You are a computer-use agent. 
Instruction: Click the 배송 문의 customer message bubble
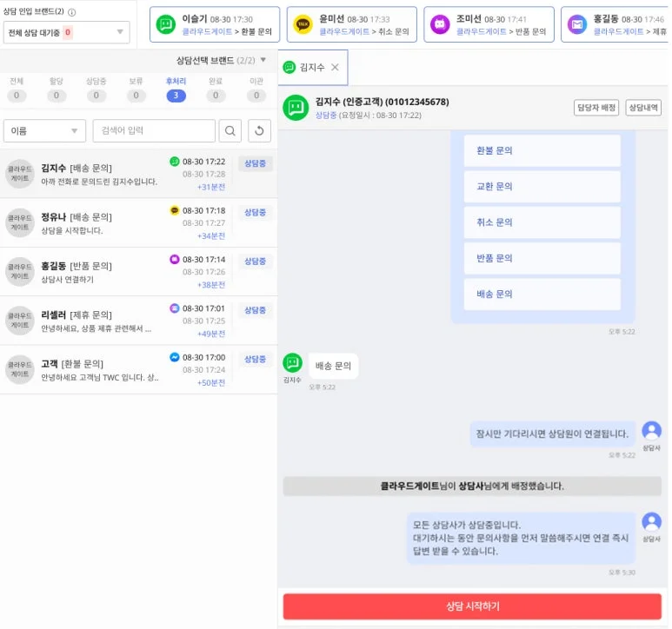(x=333, y=366)
